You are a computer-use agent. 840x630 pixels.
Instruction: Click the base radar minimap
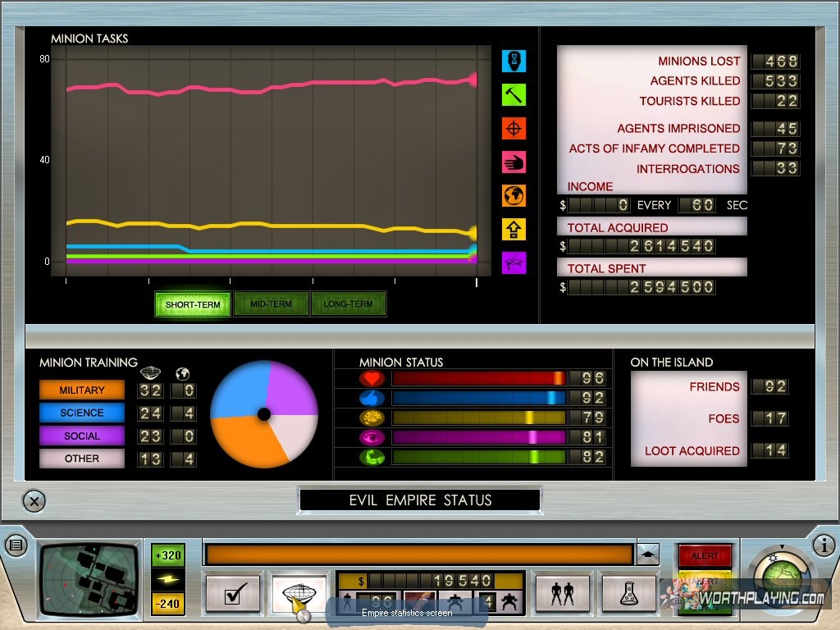pyautogui.click(x=89, y=579)
